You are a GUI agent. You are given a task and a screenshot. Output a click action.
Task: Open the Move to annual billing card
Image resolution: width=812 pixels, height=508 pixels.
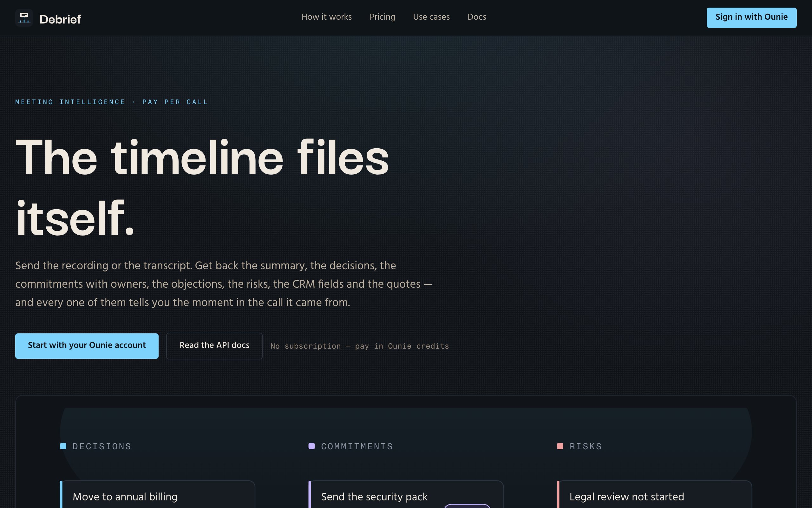158,495
